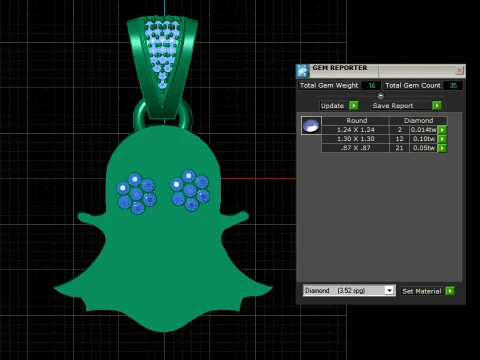Click the Set Material label
Viewport: 480px width, 360px height.
[x=421, y=291]
